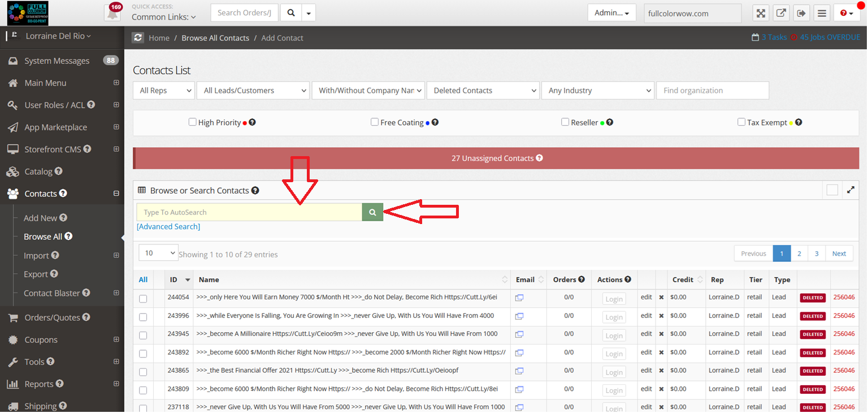The image size is (868, 413).
Task: Click the notification bell with 169 badge
Action: 112,13
